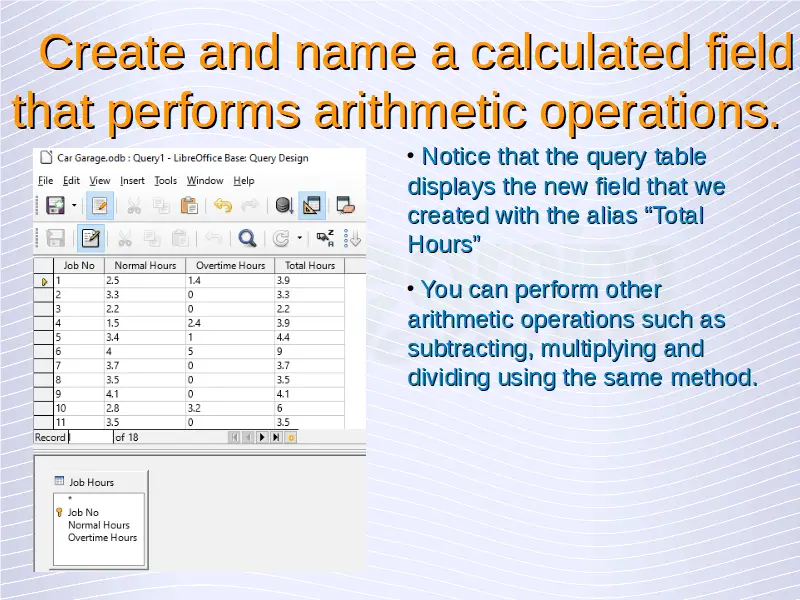Click Job No cell for record 11

pos(79,422)
